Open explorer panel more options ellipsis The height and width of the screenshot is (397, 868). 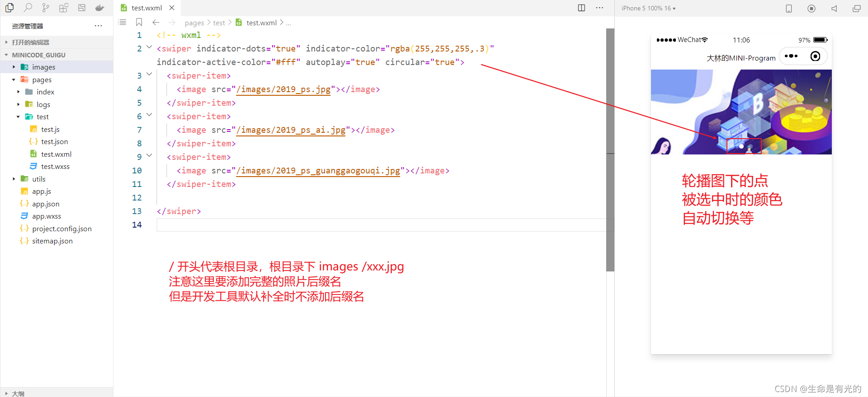[x=98, y=26]
